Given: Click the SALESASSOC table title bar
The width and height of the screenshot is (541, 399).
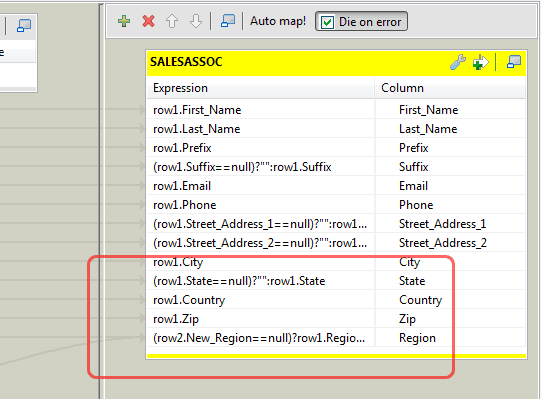Looking at the screenshot, I should coord(297,62).
